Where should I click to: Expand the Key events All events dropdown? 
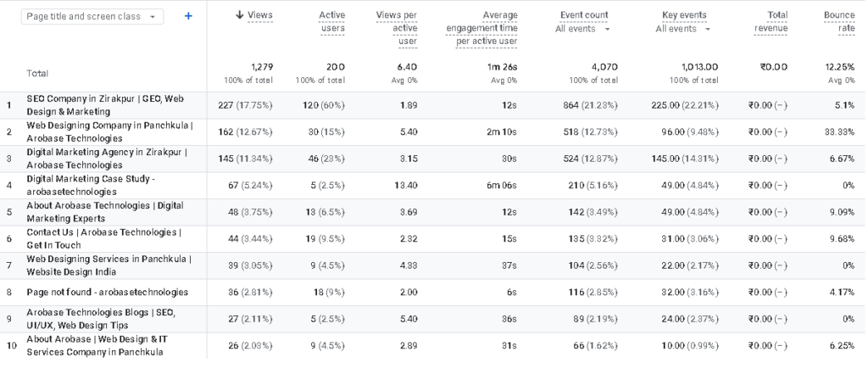[683, 29]
